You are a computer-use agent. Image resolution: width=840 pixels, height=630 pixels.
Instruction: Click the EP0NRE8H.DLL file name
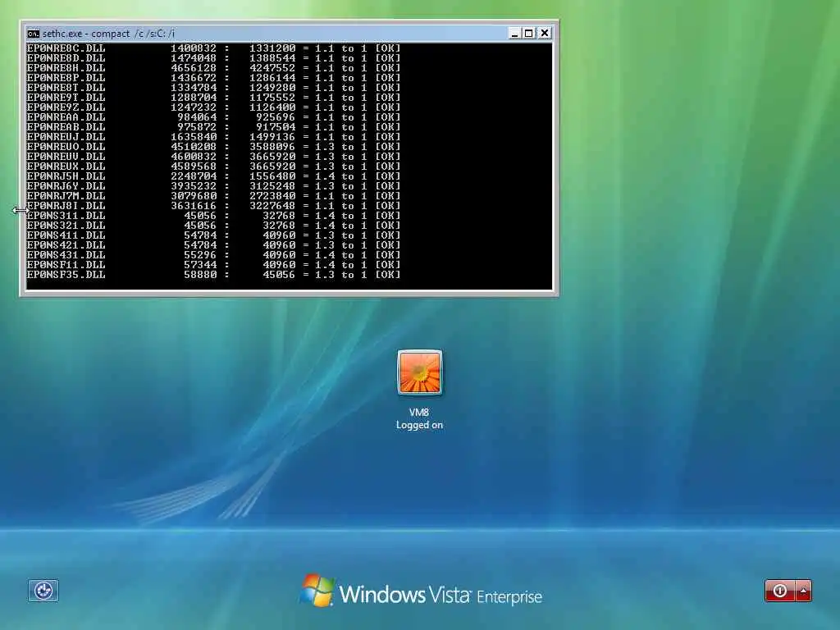coord(66,68)
